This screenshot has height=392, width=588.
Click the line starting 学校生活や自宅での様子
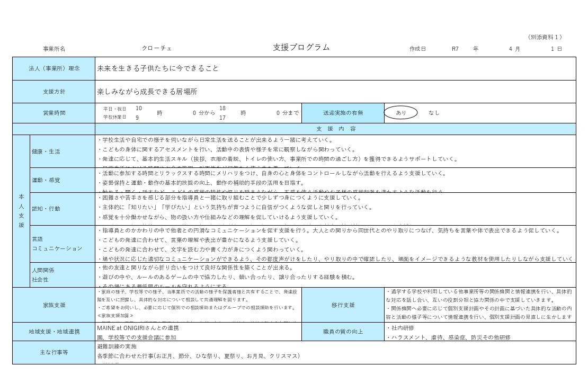click(215, 140)
